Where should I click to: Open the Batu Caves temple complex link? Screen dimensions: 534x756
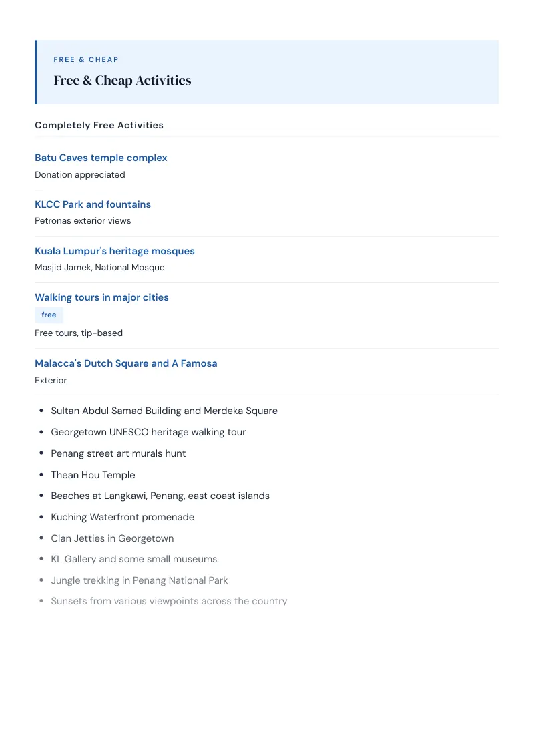click(101, 158)
